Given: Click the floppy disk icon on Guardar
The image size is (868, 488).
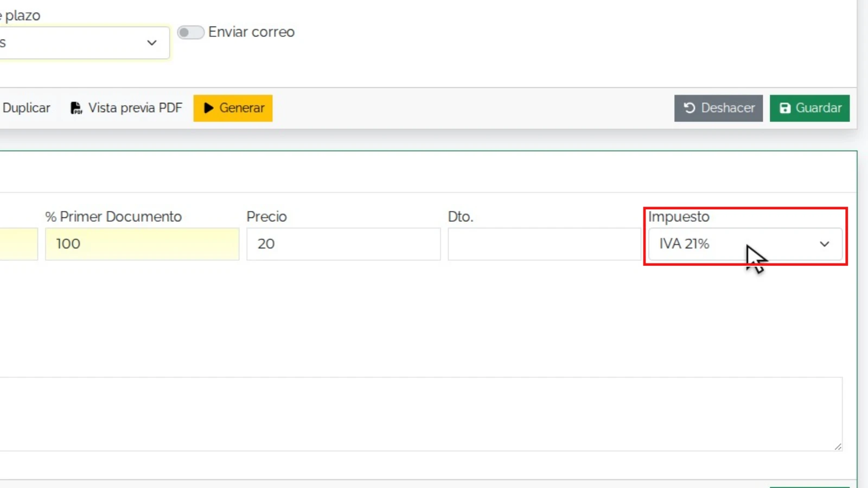Looking at the screenshot, I should tap(785, 108).
